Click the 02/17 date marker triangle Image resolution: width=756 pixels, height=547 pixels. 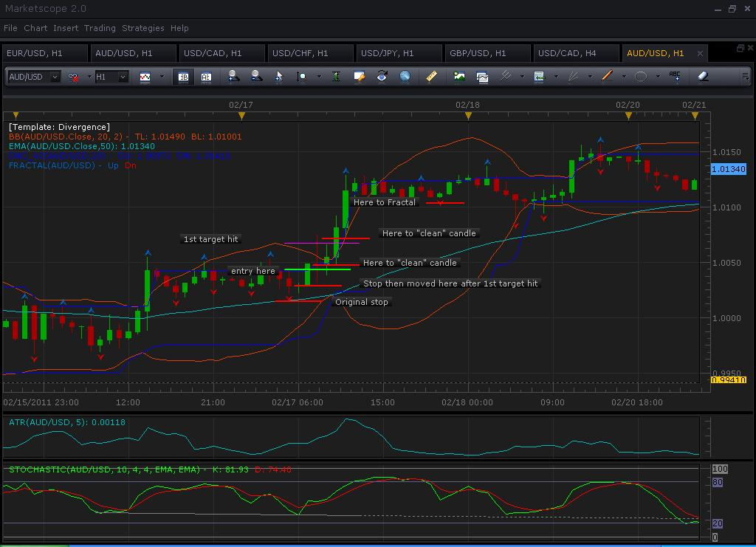coord(241,115)
